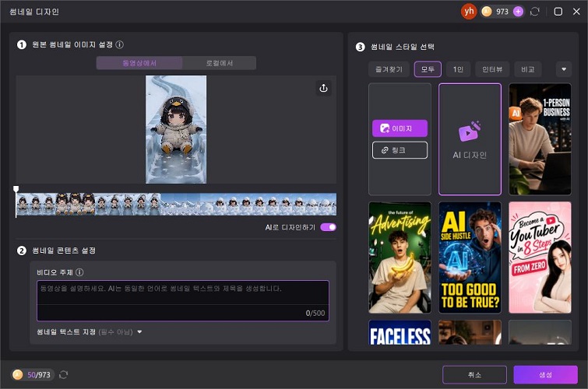
Task: Click the export icon above the preview
Action: (x=323, y=88)
